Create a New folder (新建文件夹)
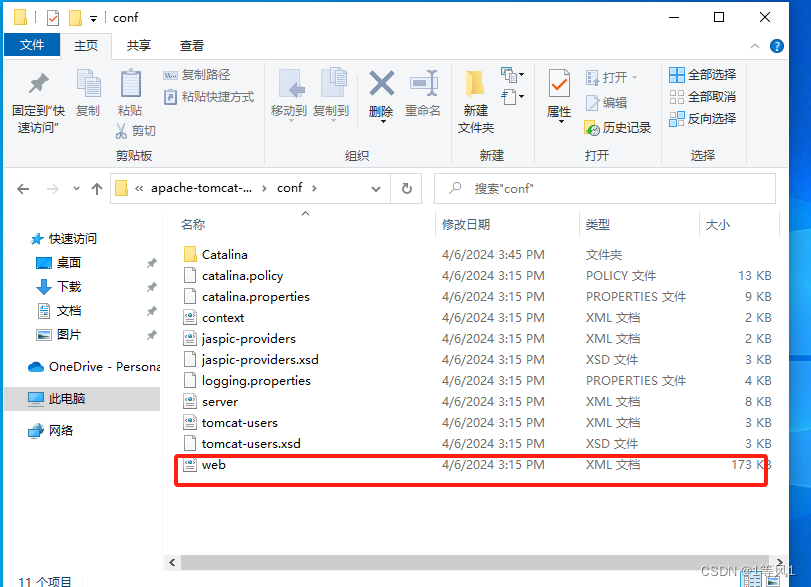This screenshot has width=811, height=587. point(476,102)
